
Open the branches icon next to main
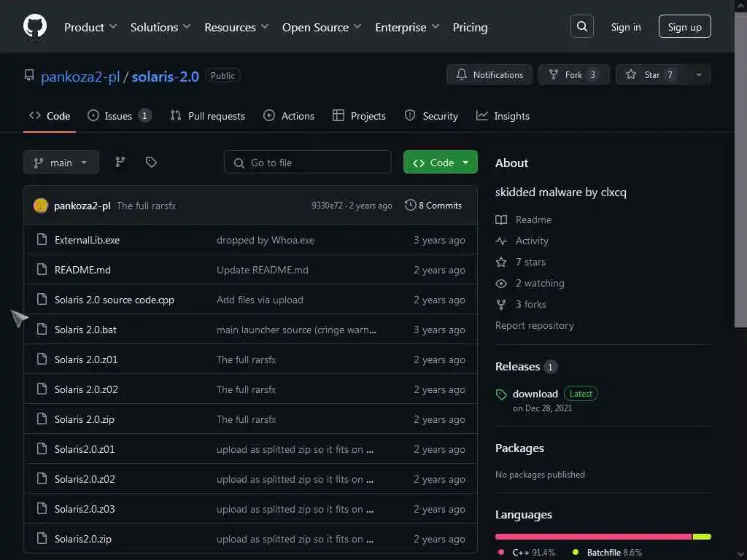[x=120, y=162]
